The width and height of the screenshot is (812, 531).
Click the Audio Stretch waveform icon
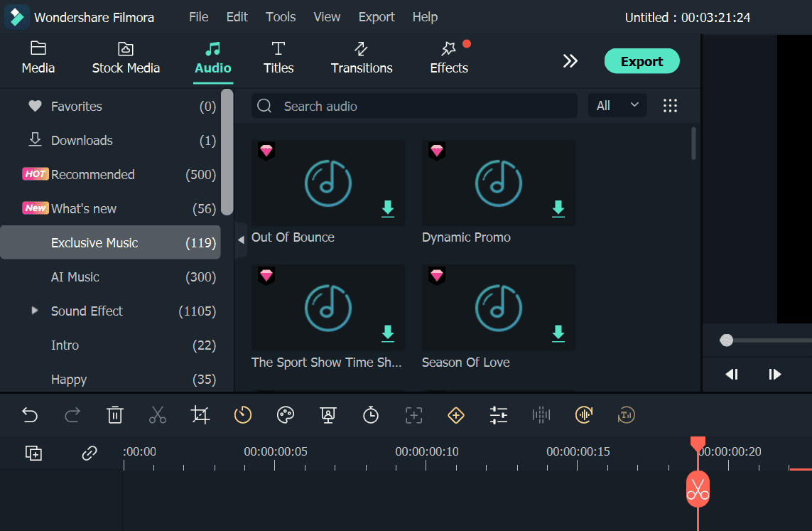(541, 415)
